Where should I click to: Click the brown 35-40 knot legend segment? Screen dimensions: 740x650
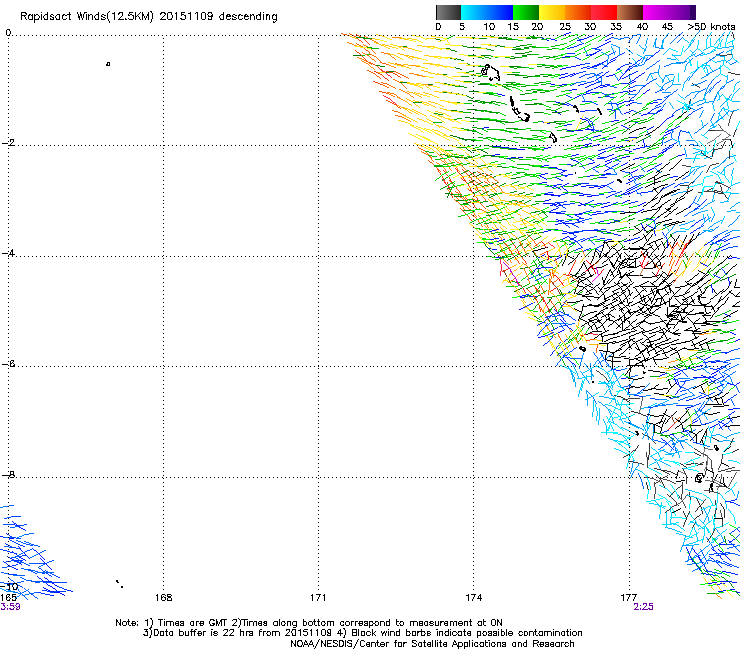coord(630,12)
